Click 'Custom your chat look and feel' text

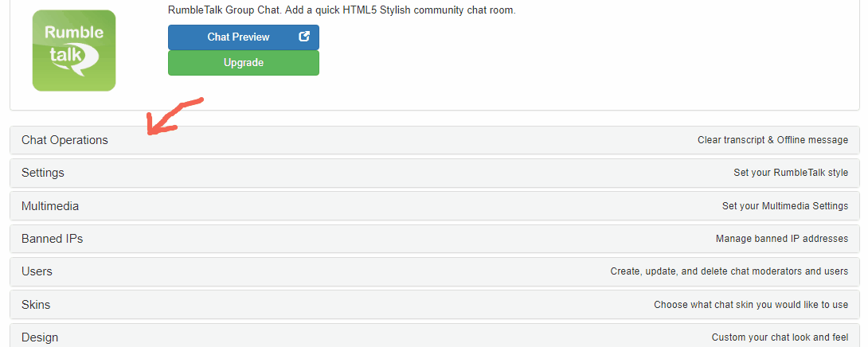[x=780, y=337]
